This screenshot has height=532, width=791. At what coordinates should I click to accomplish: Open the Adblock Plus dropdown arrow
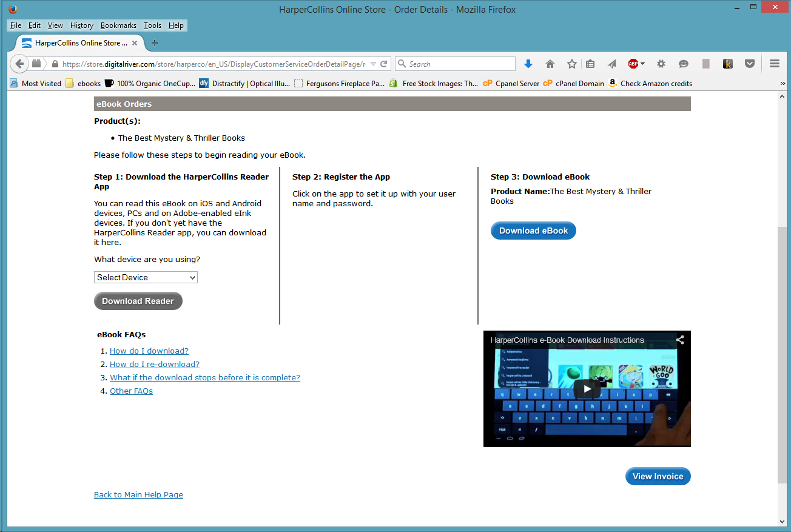(642, 64)
